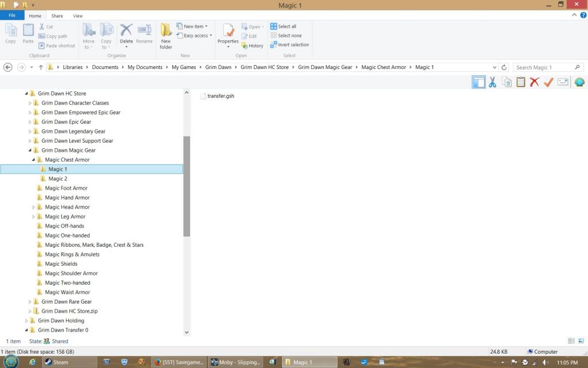The height and width of the screenshot is (368, 588).
Task: Switch to the Home ribbon tab
Action: tap(35, 16)
